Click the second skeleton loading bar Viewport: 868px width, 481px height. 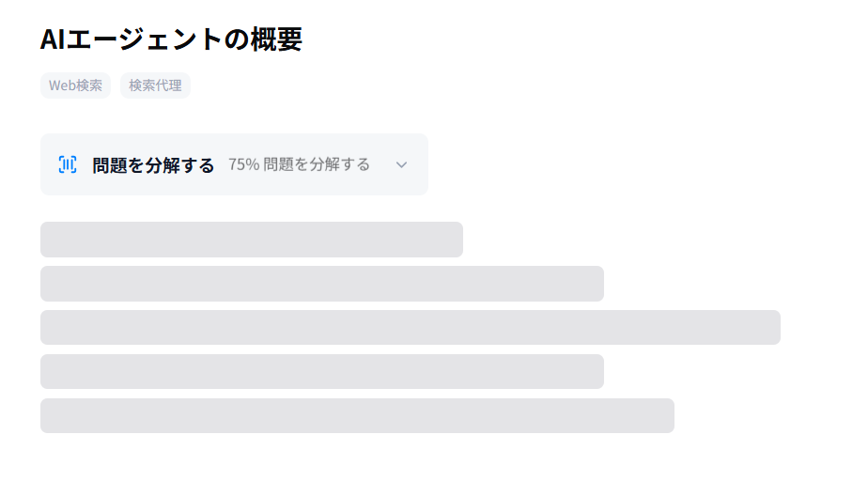(x=321, y=284)
